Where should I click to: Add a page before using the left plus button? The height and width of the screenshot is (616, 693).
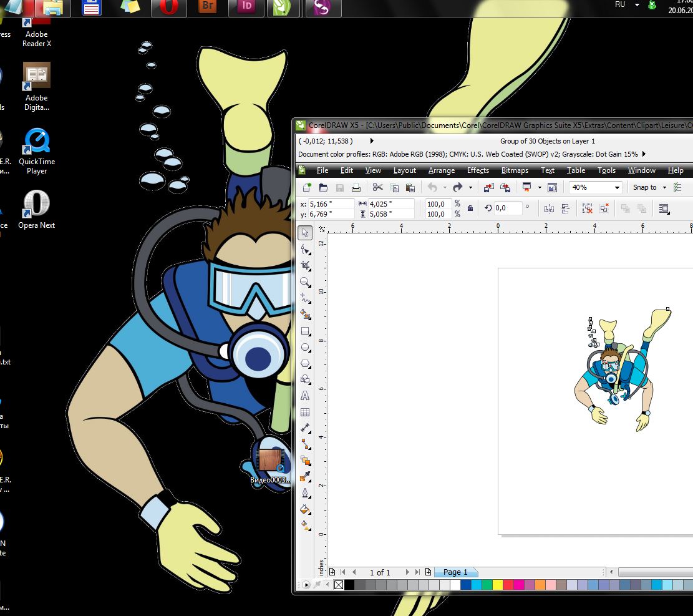pos(332,572)
